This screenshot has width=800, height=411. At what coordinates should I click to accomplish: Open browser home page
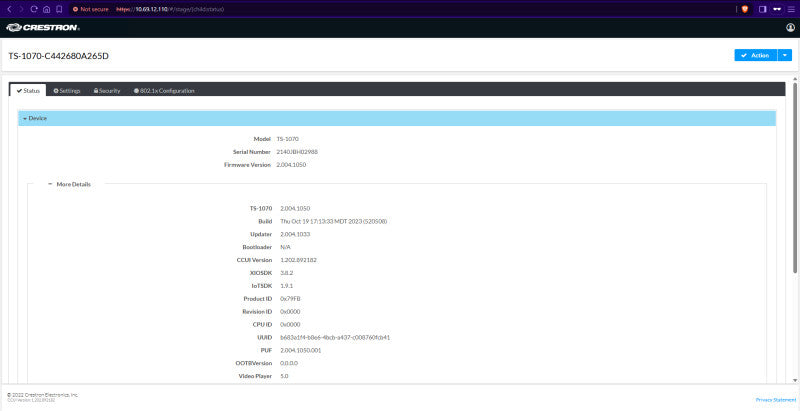coord(46,9)
